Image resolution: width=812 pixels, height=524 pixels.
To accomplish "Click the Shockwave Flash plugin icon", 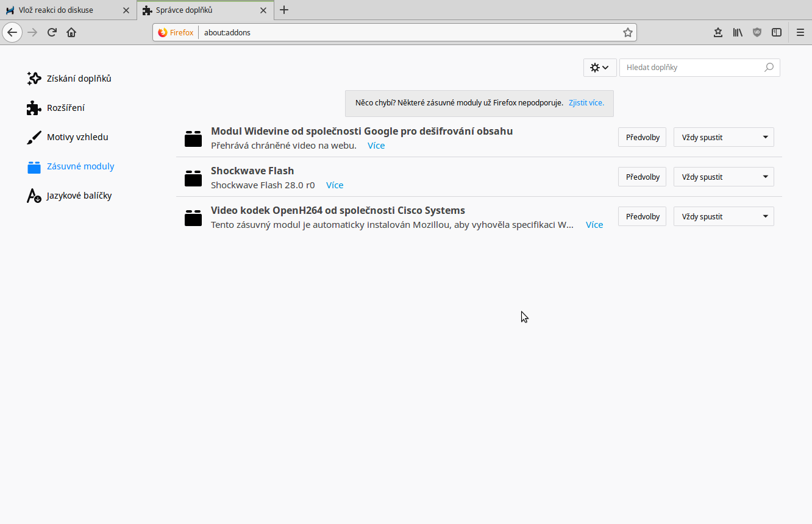I will (193, 178).
